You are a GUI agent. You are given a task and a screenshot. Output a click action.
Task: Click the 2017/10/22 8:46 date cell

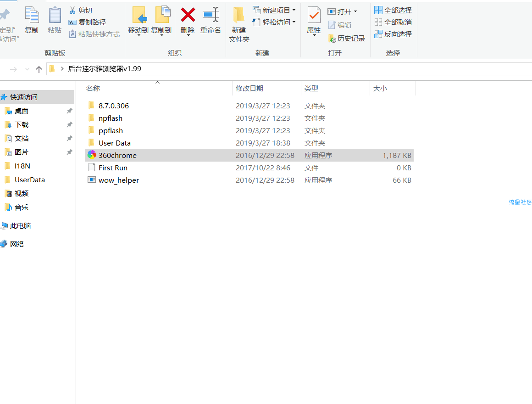coord(263,168)
